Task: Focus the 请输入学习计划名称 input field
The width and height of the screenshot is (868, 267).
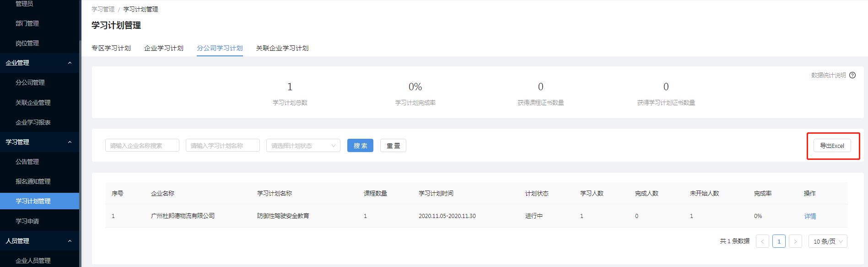Action: click(x=222, y=146)
